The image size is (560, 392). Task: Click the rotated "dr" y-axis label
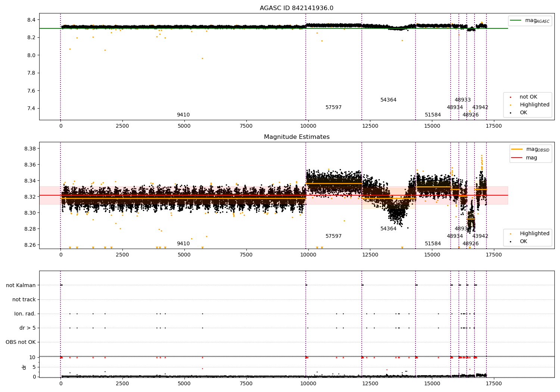pyautogui.click(x=24, y=367)
